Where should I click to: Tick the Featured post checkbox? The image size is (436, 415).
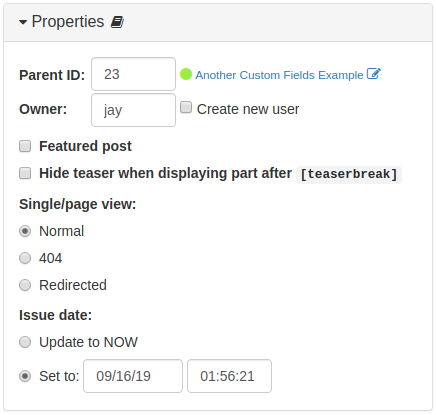pos(25,146)
